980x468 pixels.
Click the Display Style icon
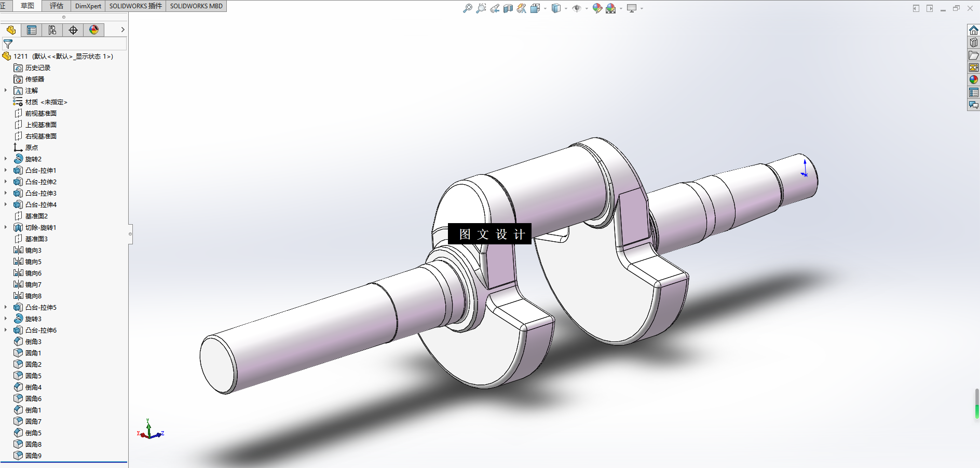[556, 8]
